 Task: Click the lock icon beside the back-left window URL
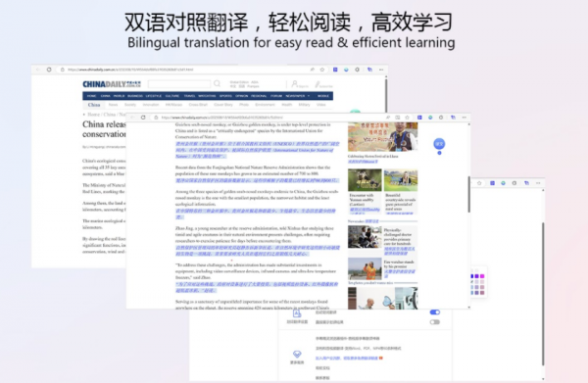(x=63, y=70)
